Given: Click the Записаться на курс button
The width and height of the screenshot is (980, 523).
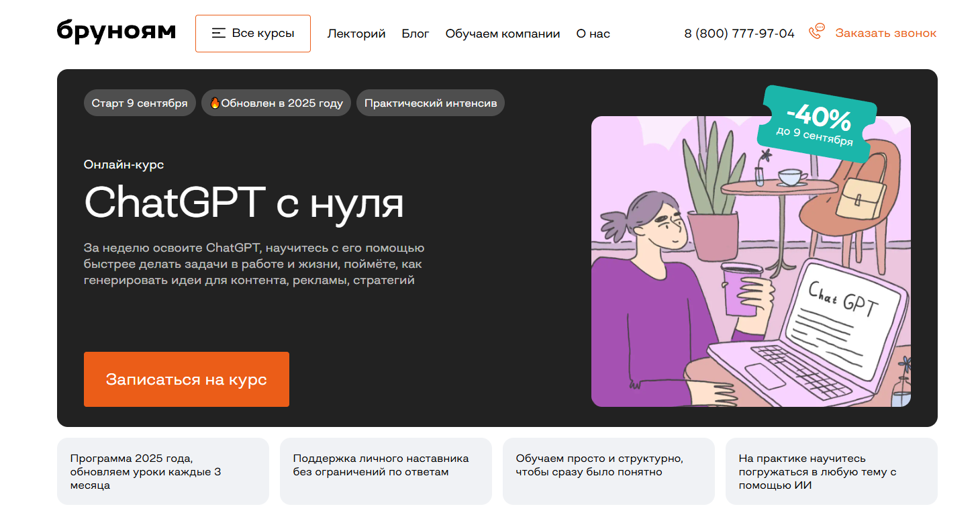Looking at the screenshot, I should point(187,379).
